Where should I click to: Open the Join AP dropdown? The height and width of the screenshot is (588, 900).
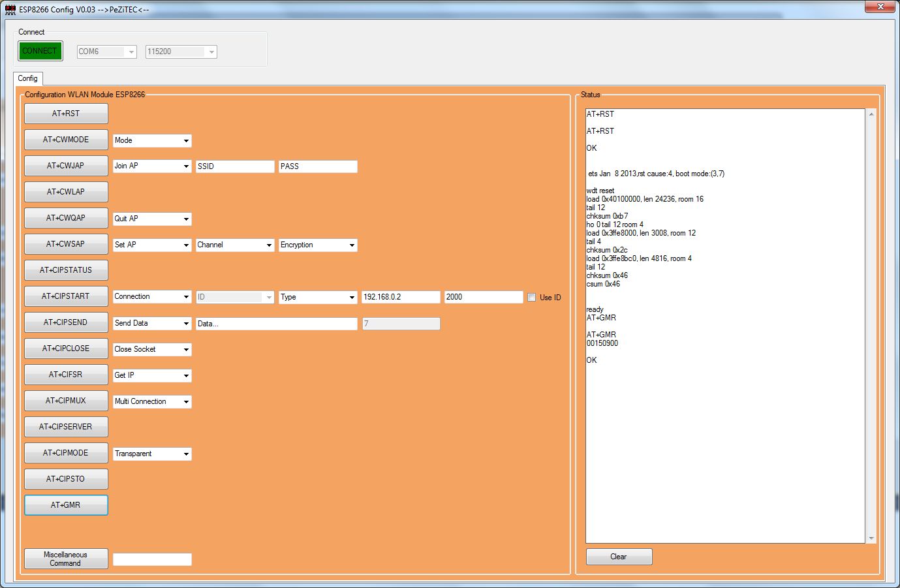[152, 166]
